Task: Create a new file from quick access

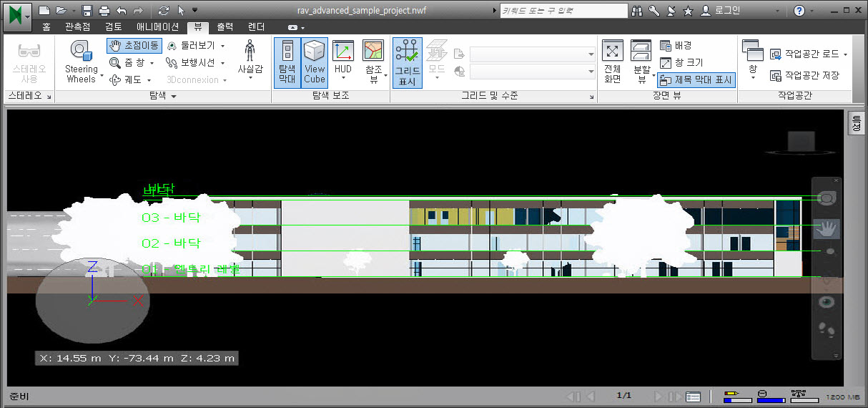Action: click(x=44, y=11)
